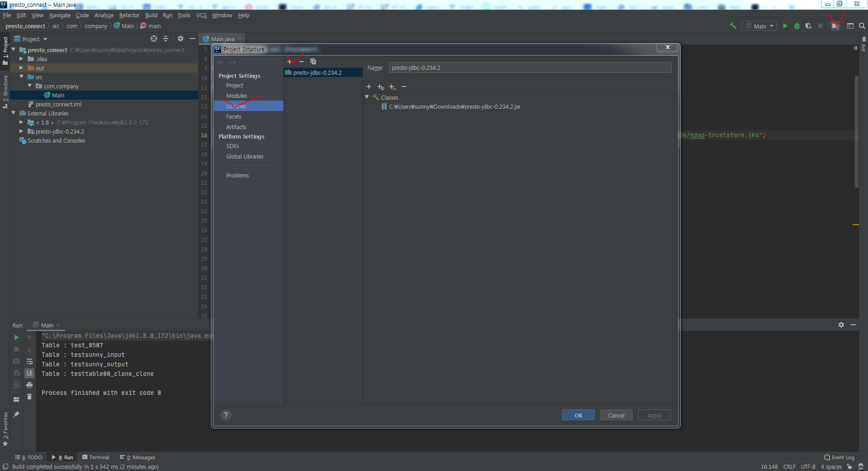Rerun Main with the Run panel play icon
868x471 pixels.
tap(16, 337)
